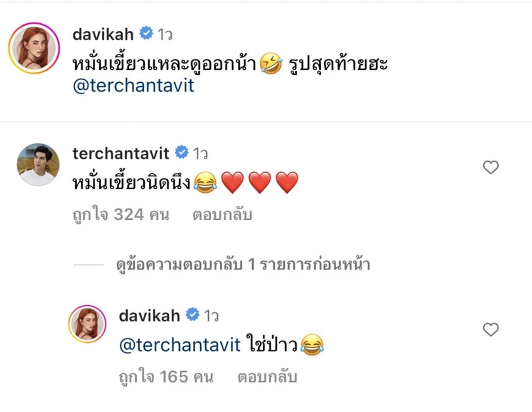Follow the @terchantavit mention in davikah's reply
The height and width of the screenshot is (412, 532).
180,345
